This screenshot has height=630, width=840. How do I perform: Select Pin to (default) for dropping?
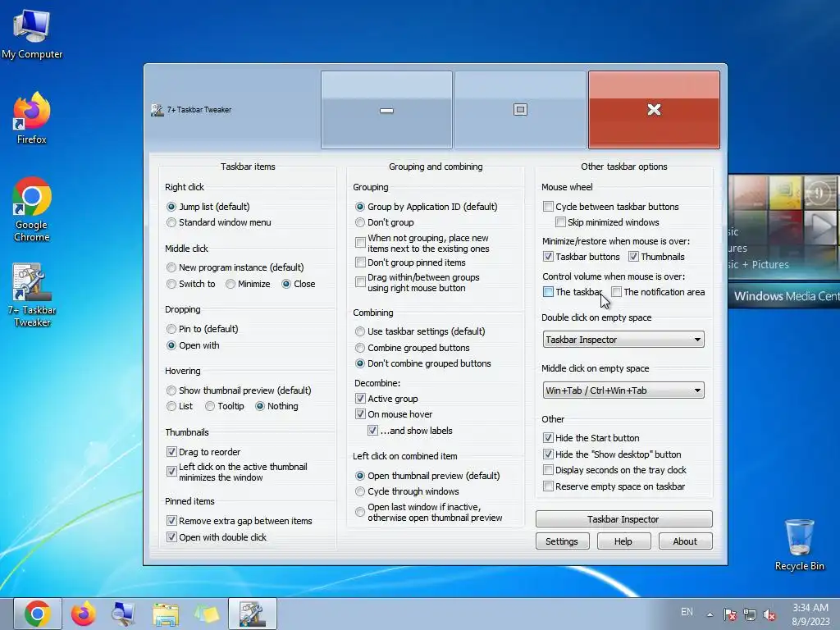pyautogui.click(x=203, y=329)
